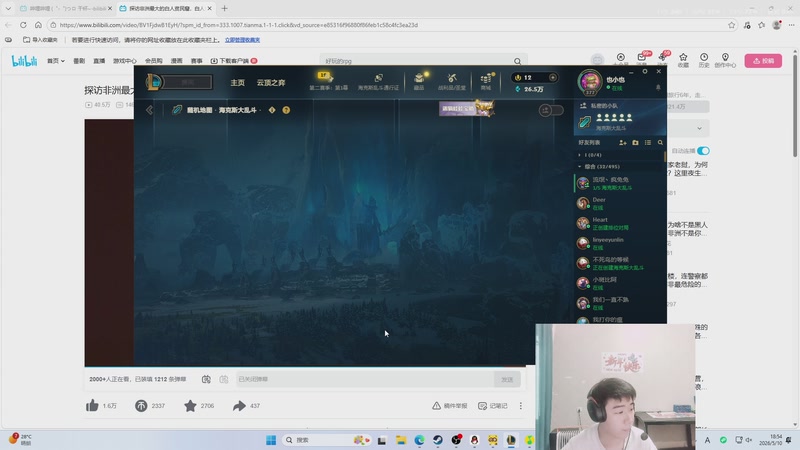The width and height of the screenshot is (800, 450).
Task: Toggle the danmaku display icon
Action: (x=206, y=379)
